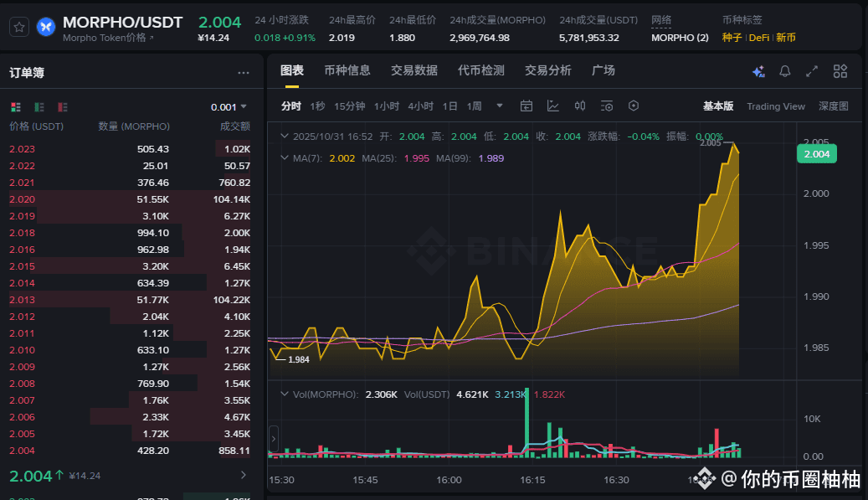Image resolution: width=868 pixels, height=500 pixels.
Task: Switch chart to line style icon
Action: tap(553, 106)
